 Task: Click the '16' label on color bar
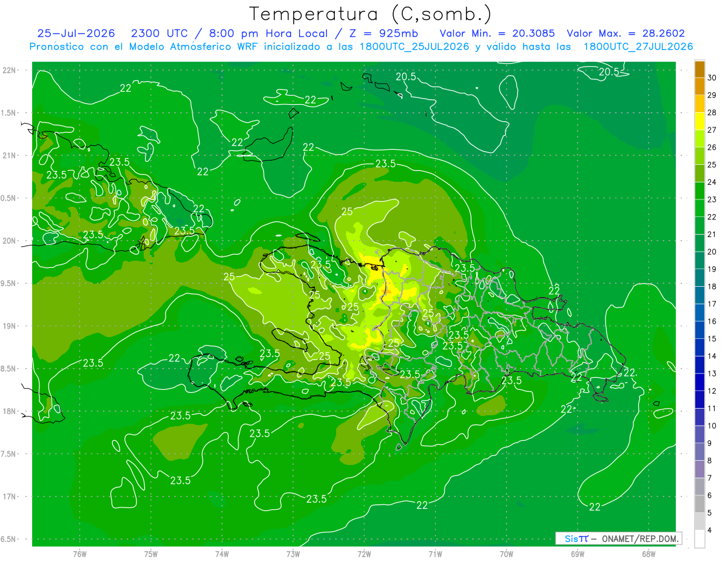pos(712,321)
